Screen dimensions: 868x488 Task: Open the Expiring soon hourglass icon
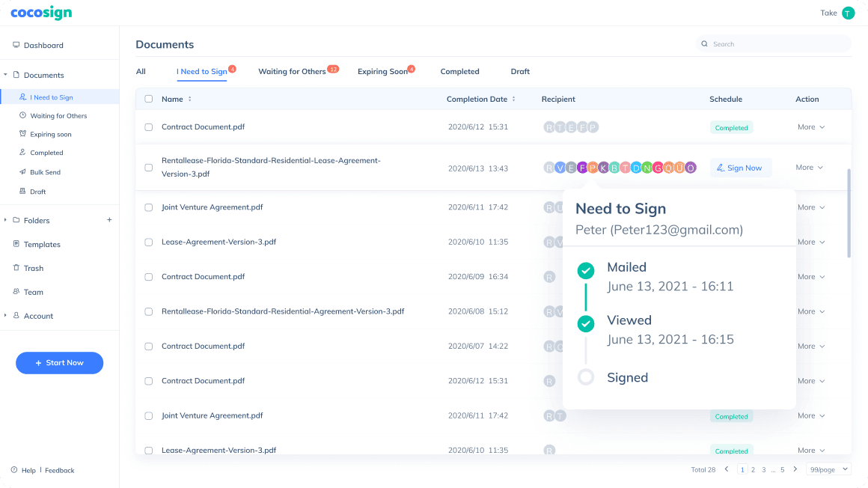coord(22,135)
